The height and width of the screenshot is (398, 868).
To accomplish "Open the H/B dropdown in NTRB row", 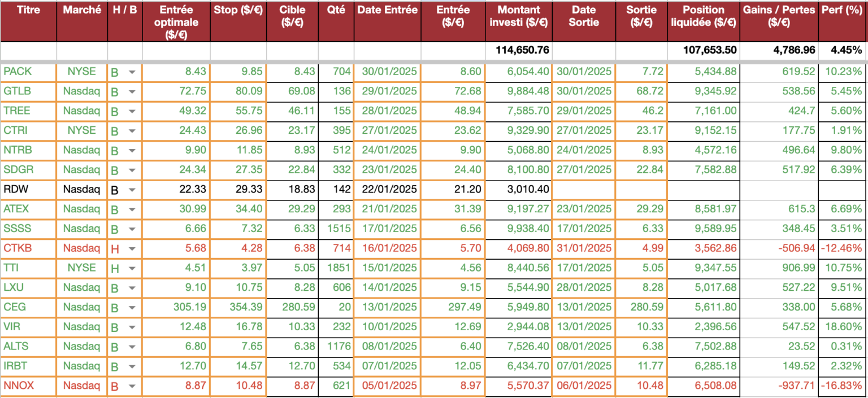I will 132,151.
